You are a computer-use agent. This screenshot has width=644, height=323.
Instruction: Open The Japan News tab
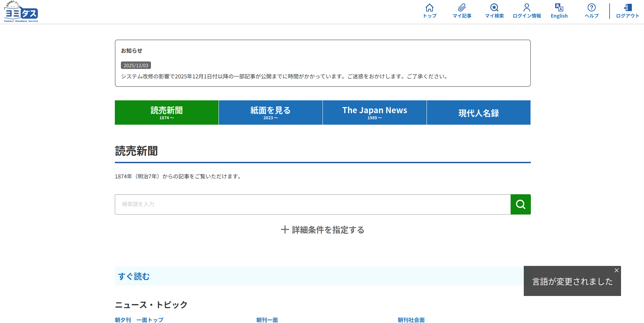point(375,113)
